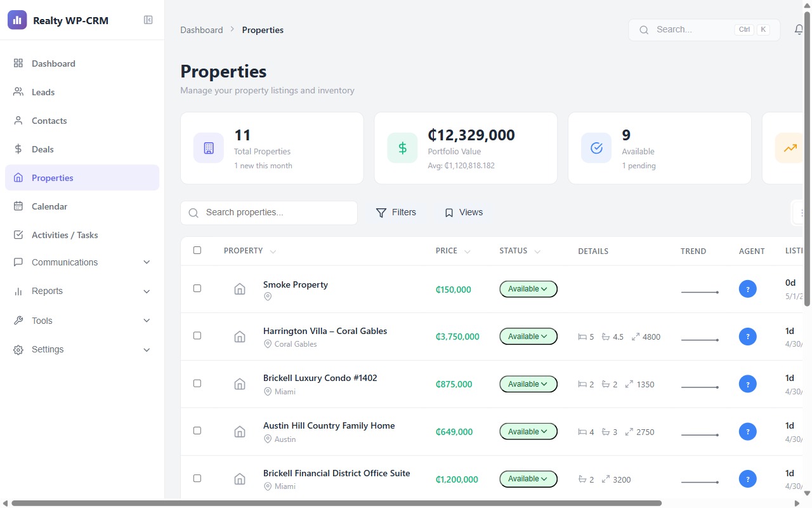Click the agent avatar for Smoke Property
Screen dimensions: 812x508
coord(748,290)
